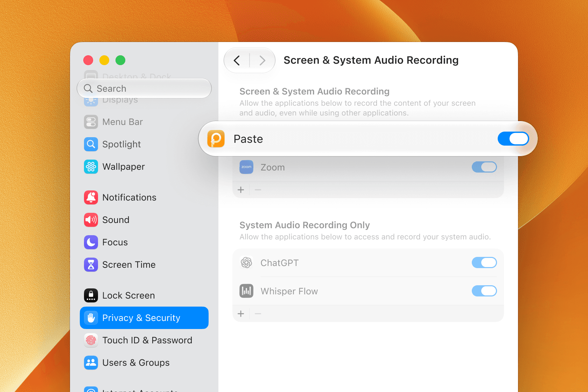Viewport: 588px width, 392px height.
Task: Open Wallpaper settings
Action: [144, 167]
